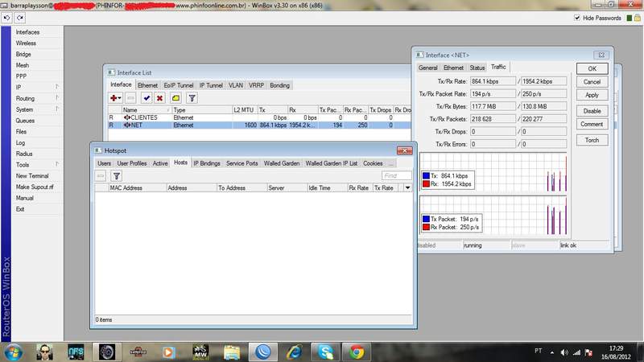This screenshot has width=644, height=362.
Task: Click the action center flag icon in tray
Action: tap(588, 352)
